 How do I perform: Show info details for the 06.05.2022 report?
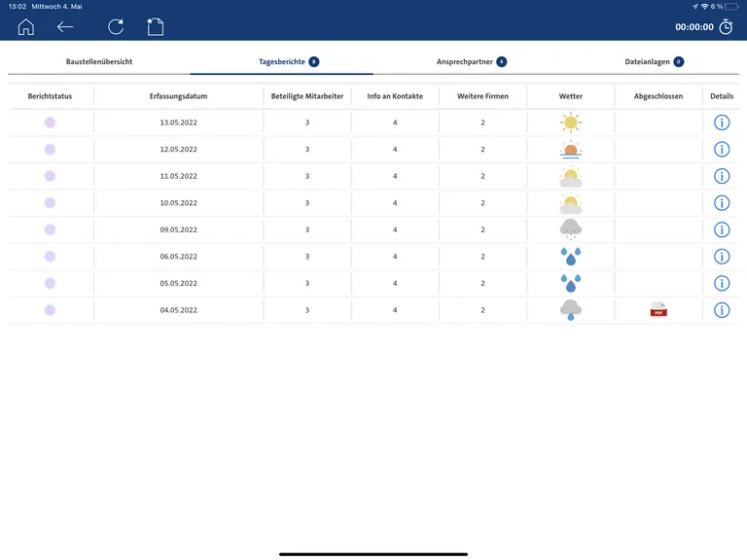[x=722, y=257]
